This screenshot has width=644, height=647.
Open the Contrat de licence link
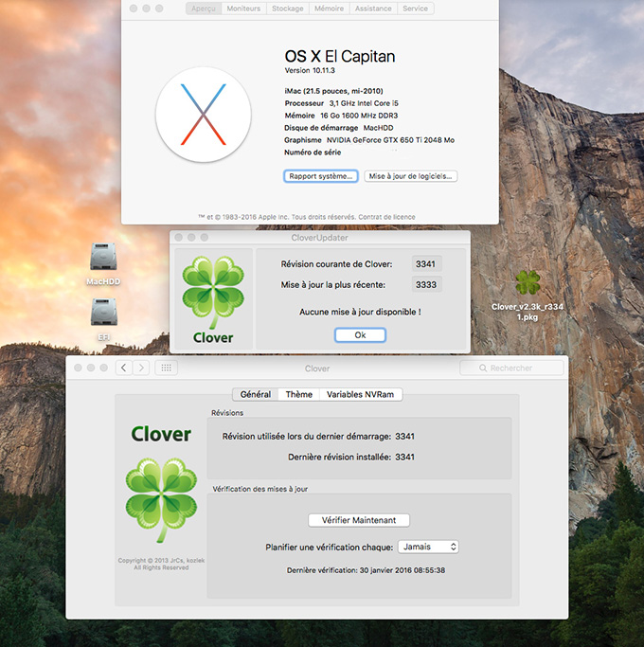tap(386, 217)
